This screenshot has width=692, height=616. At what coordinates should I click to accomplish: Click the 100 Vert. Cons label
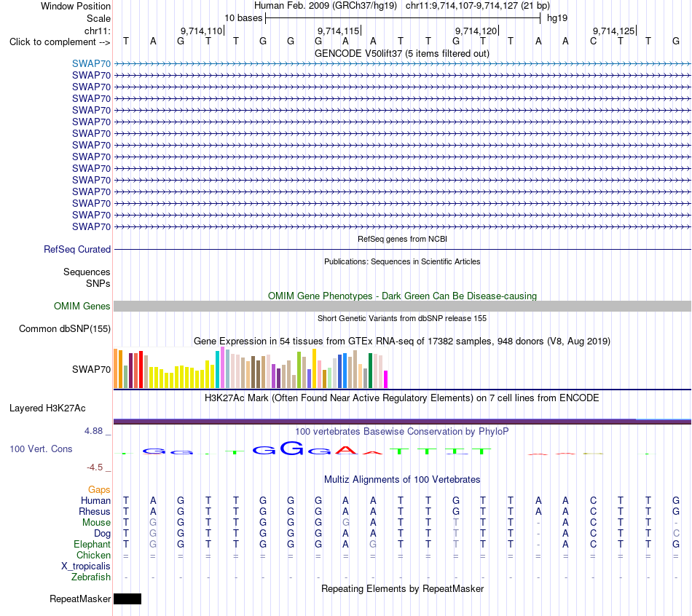tap(41, 449)
